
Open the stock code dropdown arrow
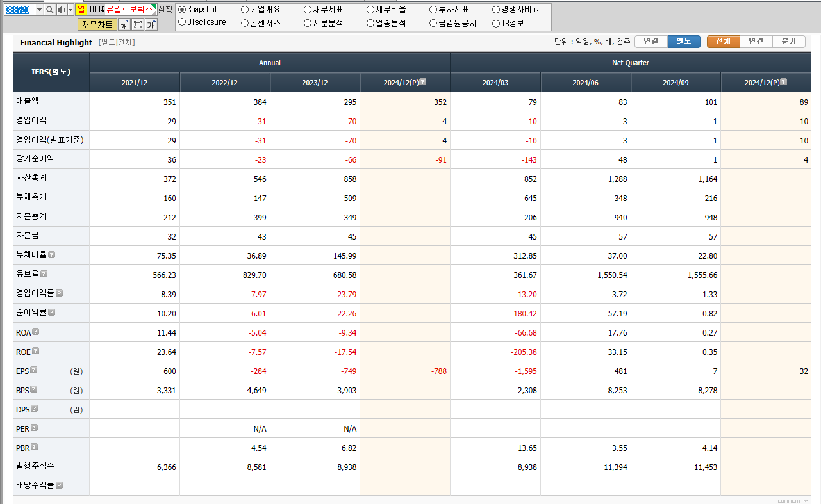pyautogui.click(x=38, y=10)
